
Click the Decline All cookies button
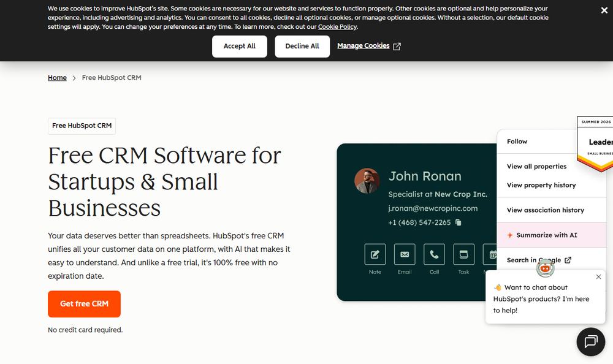(302, 46)
